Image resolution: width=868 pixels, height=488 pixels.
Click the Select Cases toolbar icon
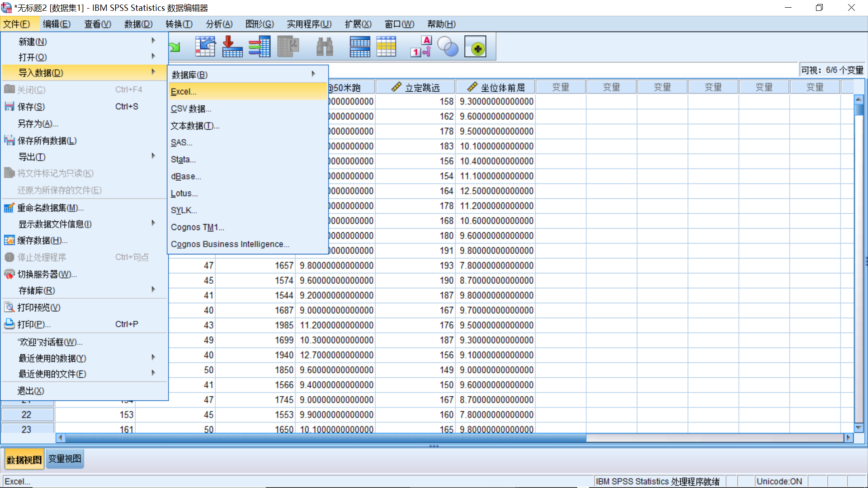(x=386, y=47)
